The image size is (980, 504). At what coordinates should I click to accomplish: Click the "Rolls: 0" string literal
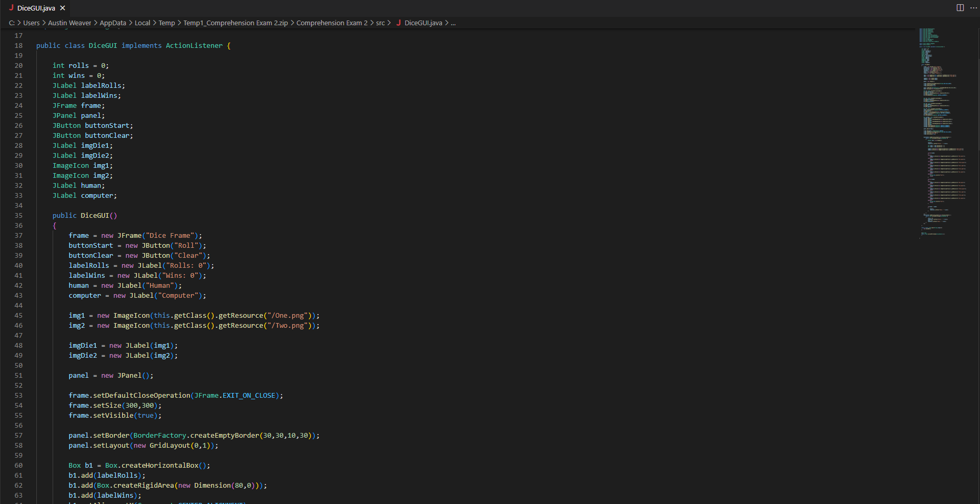186,266
